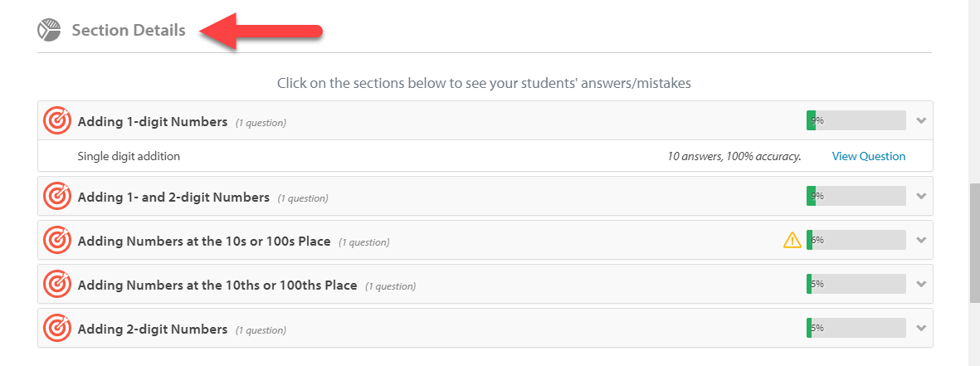Click target icon beside Adding 1-digit Numbers
Viewport: 980px width, 366px height.
tap(57, 121)
